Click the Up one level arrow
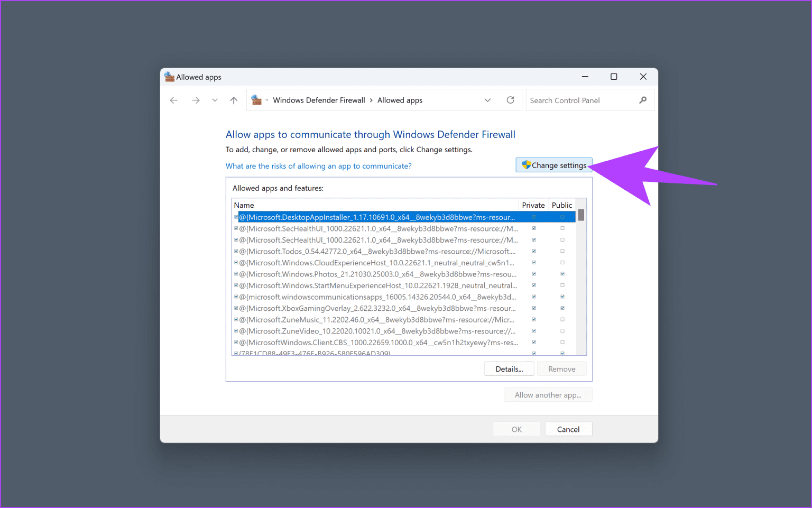812x508 pixels. click(234, 100)
